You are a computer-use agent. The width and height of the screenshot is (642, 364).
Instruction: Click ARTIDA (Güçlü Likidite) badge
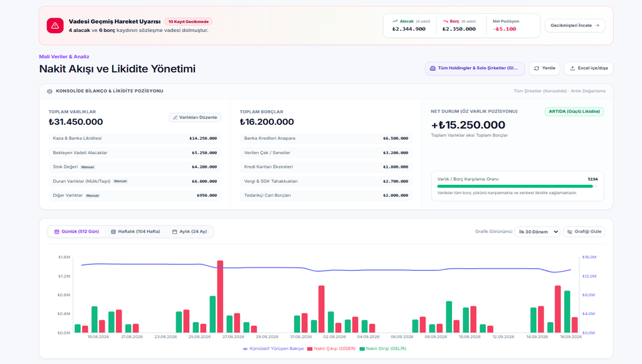click(574, 112)
